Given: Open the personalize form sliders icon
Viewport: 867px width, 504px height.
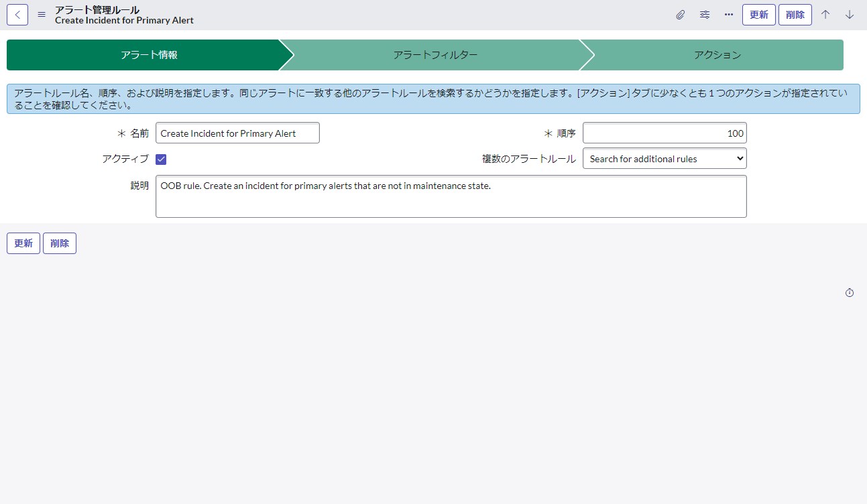Looking at the screenshot, I should 704,14.
